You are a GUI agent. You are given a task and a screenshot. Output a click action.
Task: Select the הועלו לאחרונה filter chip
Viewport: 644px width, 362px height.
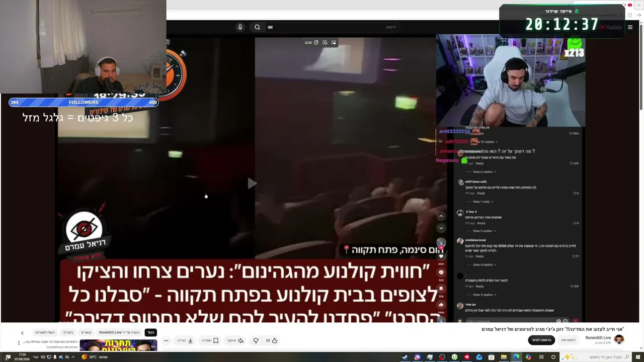point(44,332)
